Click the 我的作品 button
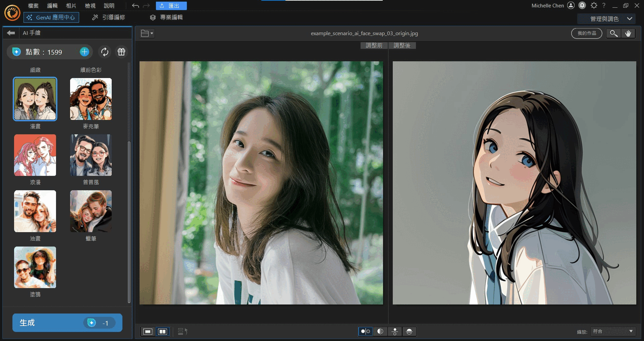Image resolution: width=644 pixels, height=341 pixels. (x=587, y=33)
